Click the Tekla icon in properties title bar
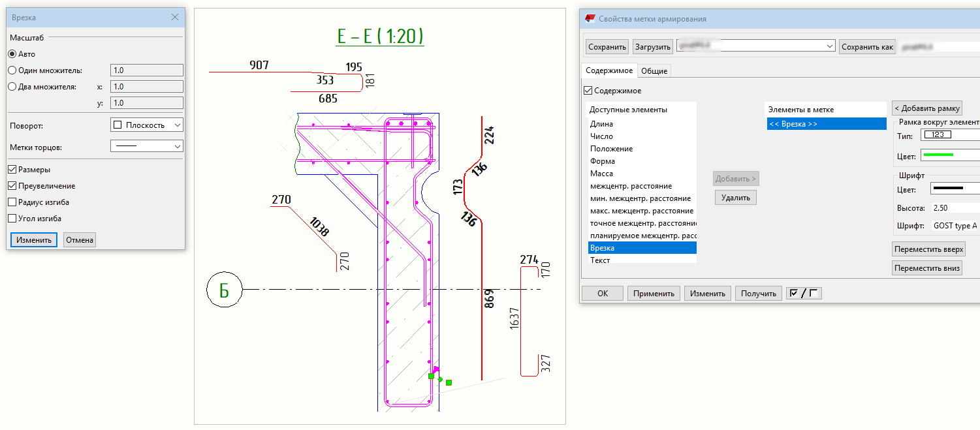980x430 pixels. tap(590, 19)
